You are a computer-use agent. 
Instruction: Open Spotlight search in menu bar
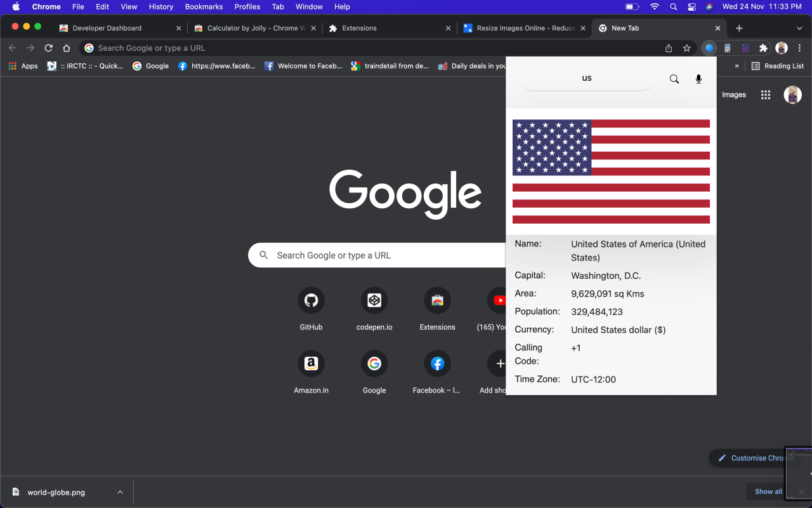coord(673,6)
